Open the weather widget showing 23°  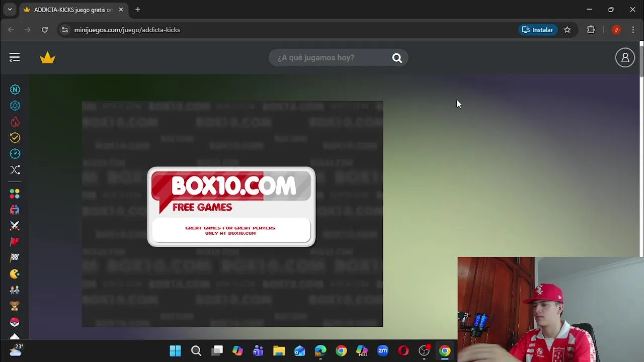click(x=15, y=350)
